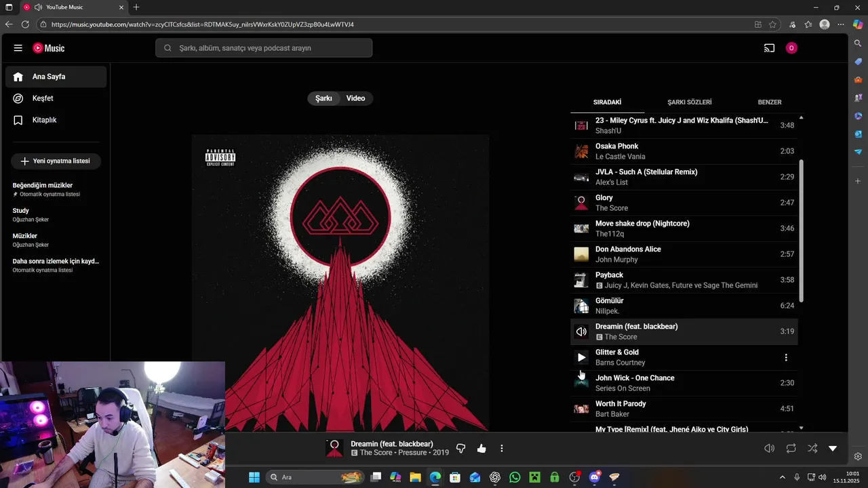
Task: Show hidden system tray icons
Action: pyautogui.click(x=782, y=477)
